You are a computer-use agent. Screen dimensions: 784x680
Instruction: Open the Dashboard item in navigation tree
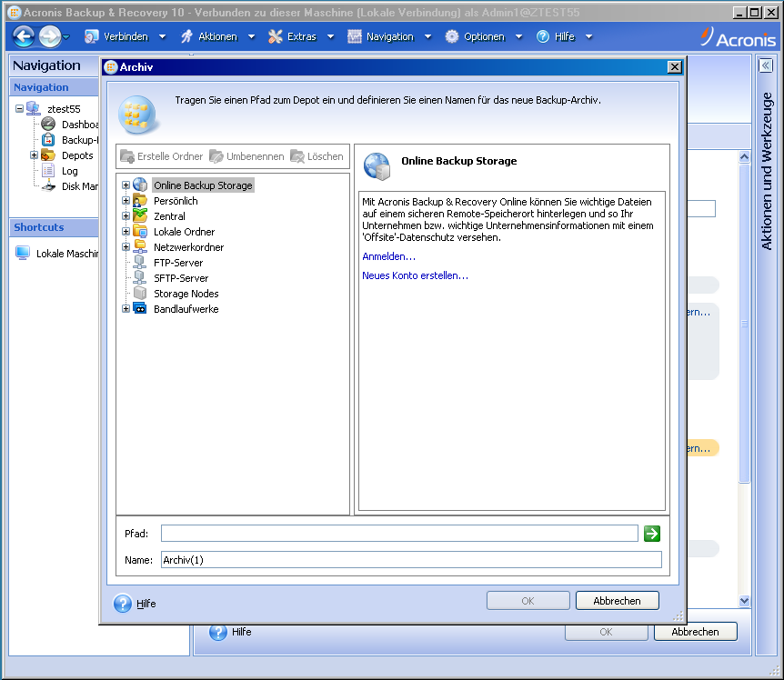(79, 125)
